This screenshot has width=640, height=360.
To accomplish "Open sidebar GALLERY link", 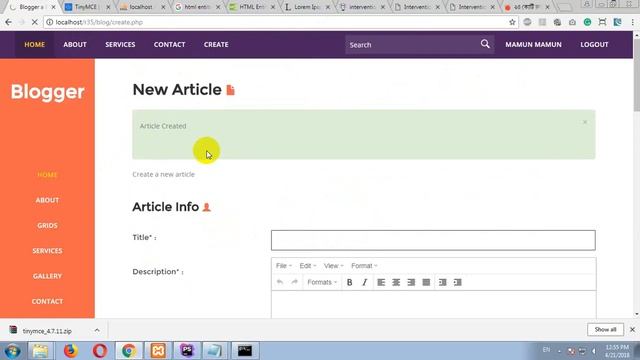I will click(x=47, y=276).
